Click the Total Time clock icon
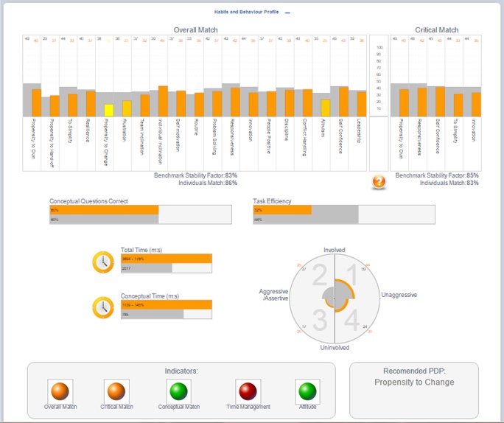The image size is (504, 423). tap(102, 262)
